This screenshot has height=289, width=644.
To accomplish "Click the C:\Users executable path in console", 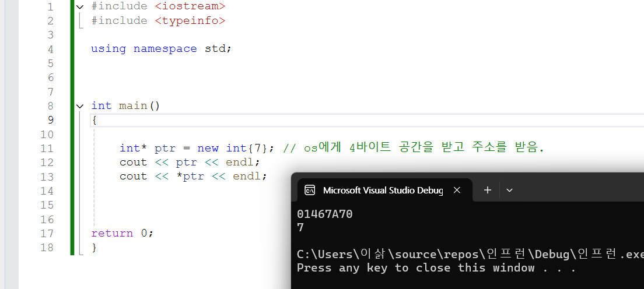I will [470, 255].
